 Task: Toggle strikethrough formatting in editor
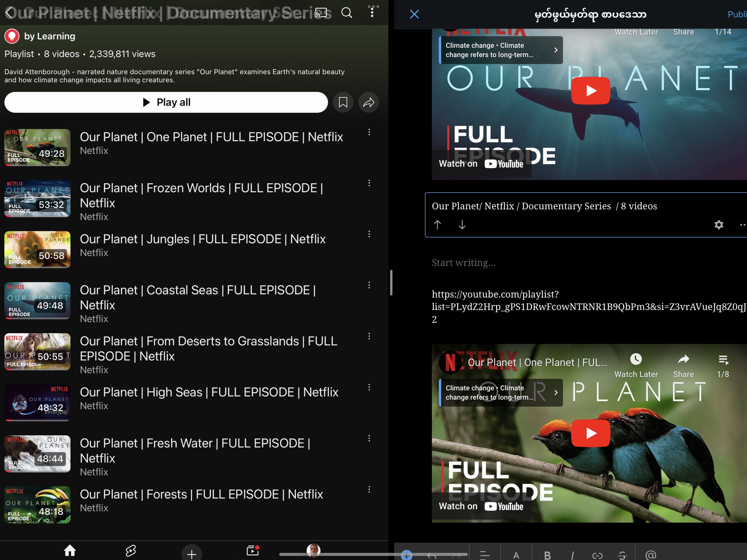[x=622, y=555]
